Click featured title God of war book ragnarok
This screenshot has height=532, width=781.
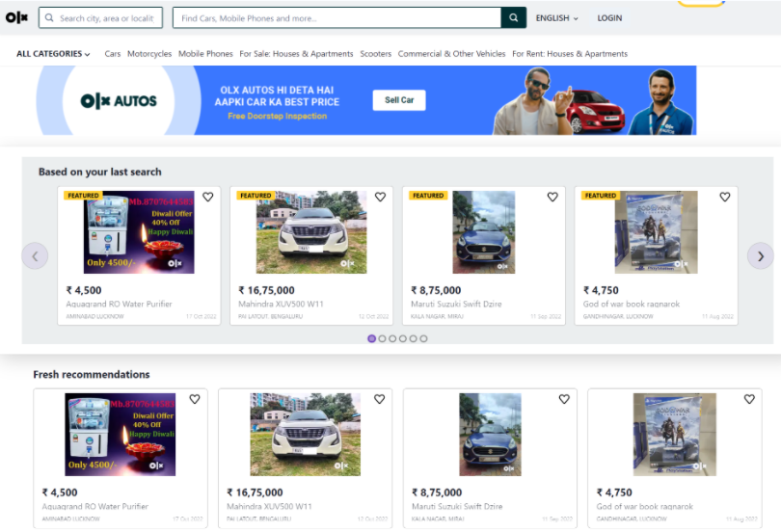(632, 304)
